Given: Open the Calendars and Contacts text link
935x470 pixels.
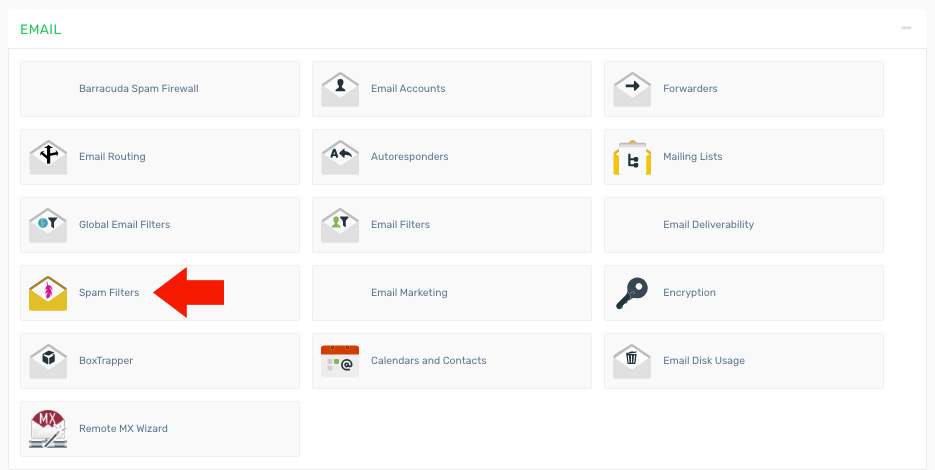Looking at the screenshot, I should click(428, 361).
